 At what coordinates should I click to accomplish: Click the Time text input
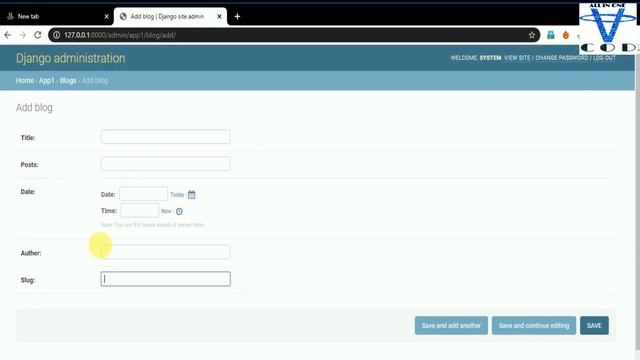[140, 211]
